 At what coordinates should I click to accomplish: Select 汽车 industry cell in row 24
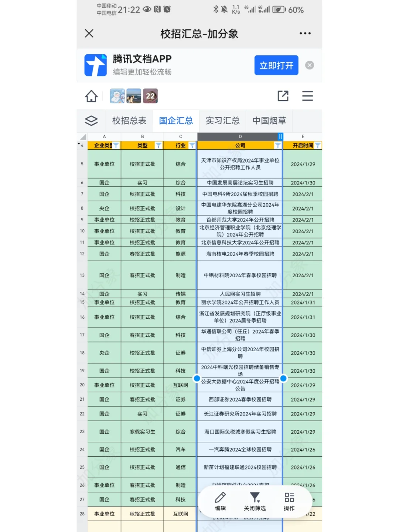click(180, 450)
